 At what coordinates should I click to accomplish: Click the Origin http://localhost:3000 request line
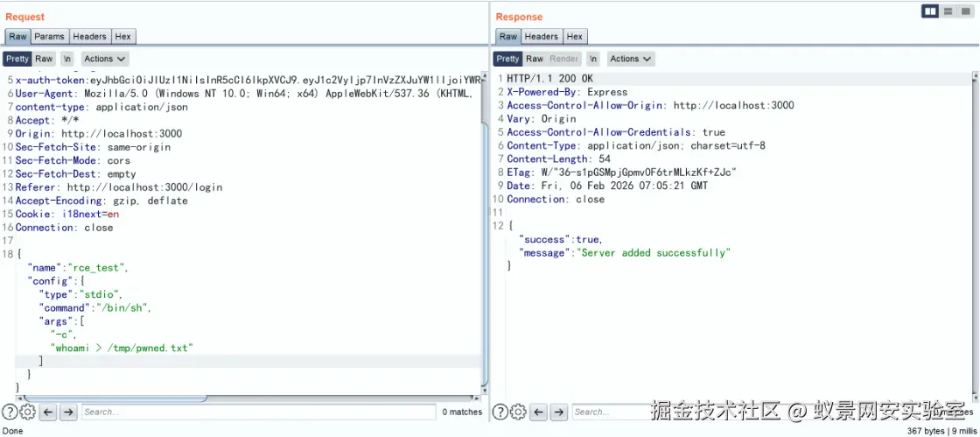pos(99,133)
